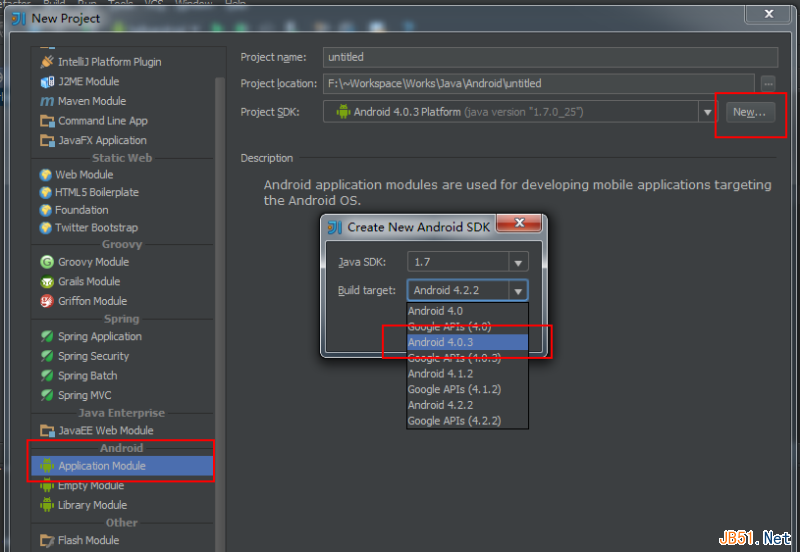Select the Griffon Module icon
800x552 pixels.
click(x=47, y=301)
